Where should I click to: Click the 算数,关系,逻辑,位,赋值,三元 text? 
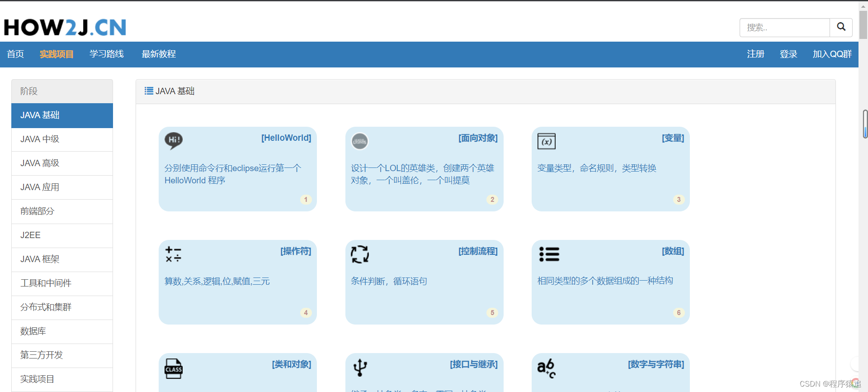click(217, 282)
